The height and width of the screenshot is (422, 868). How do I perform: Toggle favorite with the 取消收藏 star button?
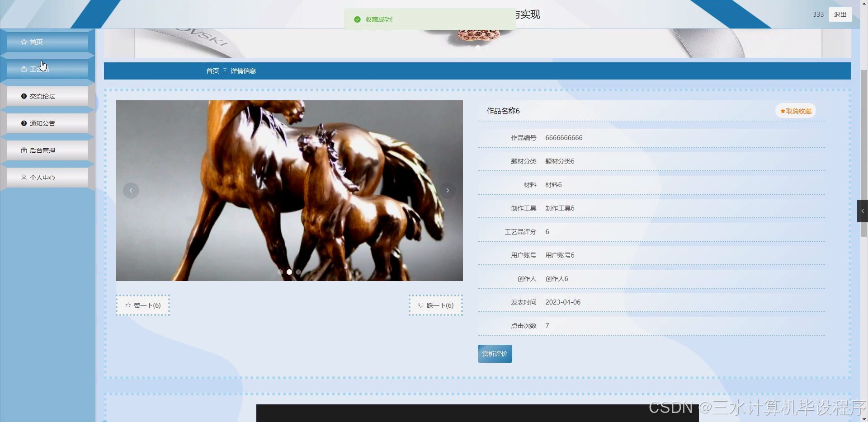[795, 110]
